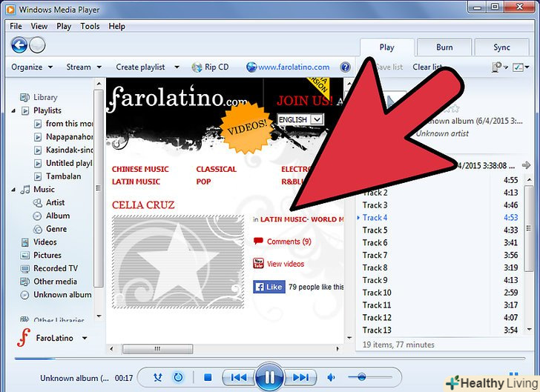Click the POP genre link
Screen dimensions: 540x392
[x=203, y=182]
